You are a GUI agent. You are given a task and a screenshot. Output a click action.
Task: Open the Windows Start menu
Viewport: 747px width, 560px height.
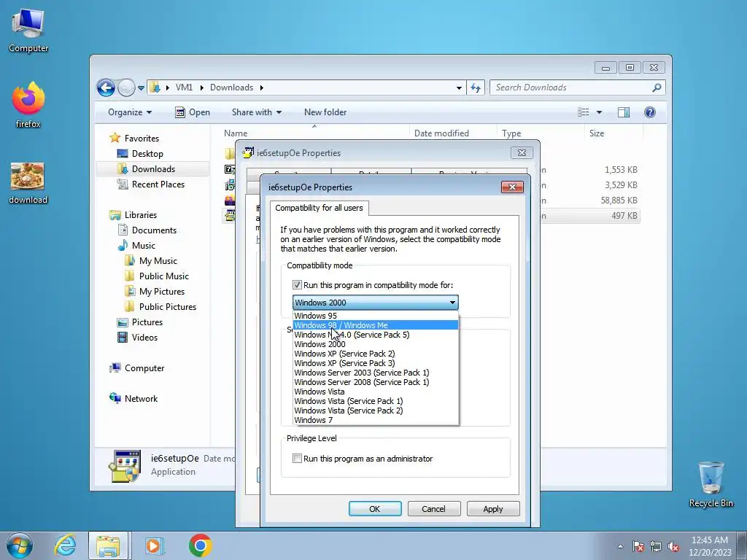19,545
